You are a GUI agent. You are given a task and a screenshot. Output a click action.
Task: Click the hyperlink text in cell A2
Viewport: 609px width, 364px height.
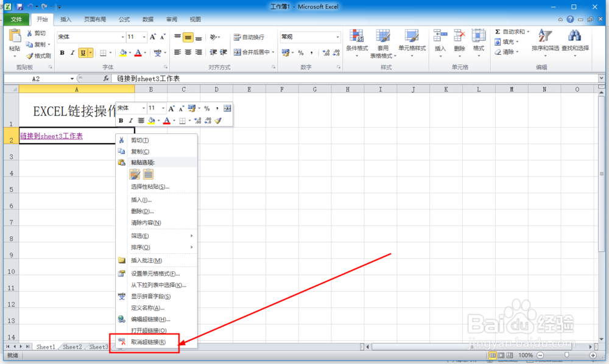pyautogui.click(x=52, y=136)
